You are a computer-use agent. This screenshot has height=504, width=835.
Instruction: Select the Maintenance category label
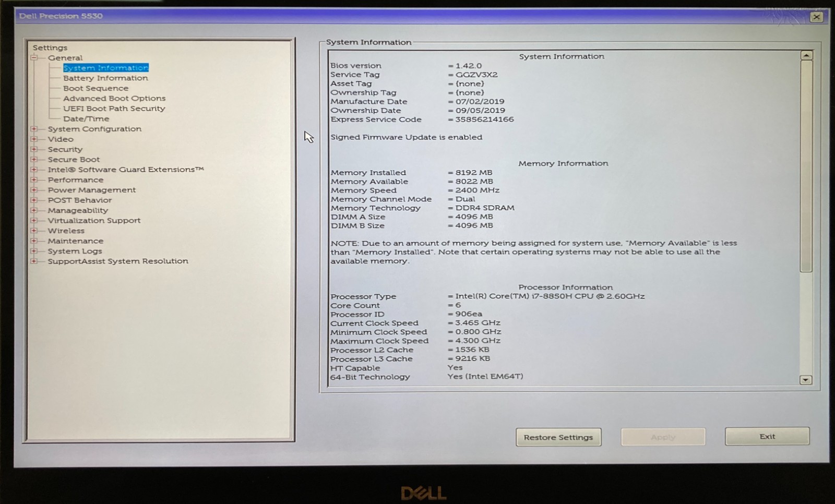point(76,241)
